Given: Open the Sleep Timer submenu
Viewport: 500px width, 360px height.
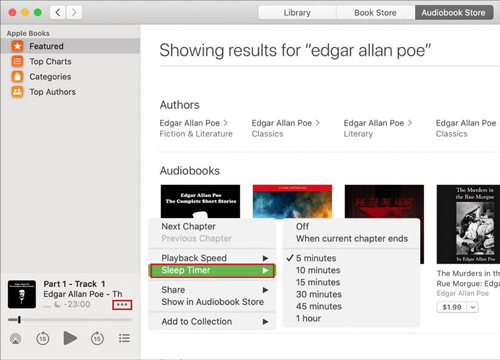Looking at the screenshot, I should point(212,270).
